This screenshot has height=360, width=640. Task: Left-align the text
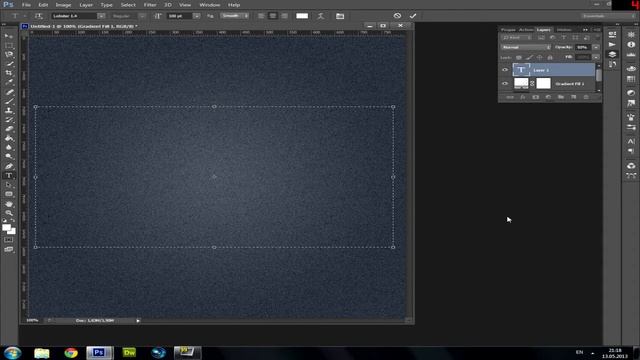(x=261, y=16)
